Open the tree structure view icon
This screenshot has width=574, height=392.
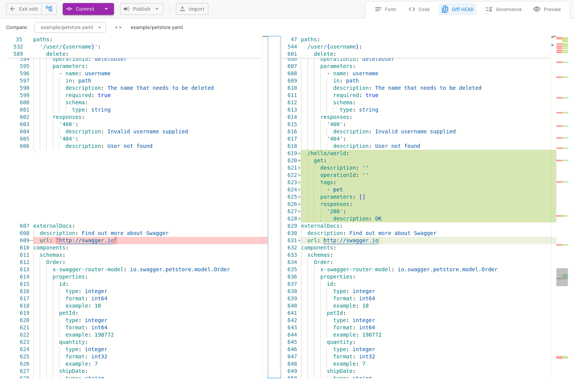point(49,9)
